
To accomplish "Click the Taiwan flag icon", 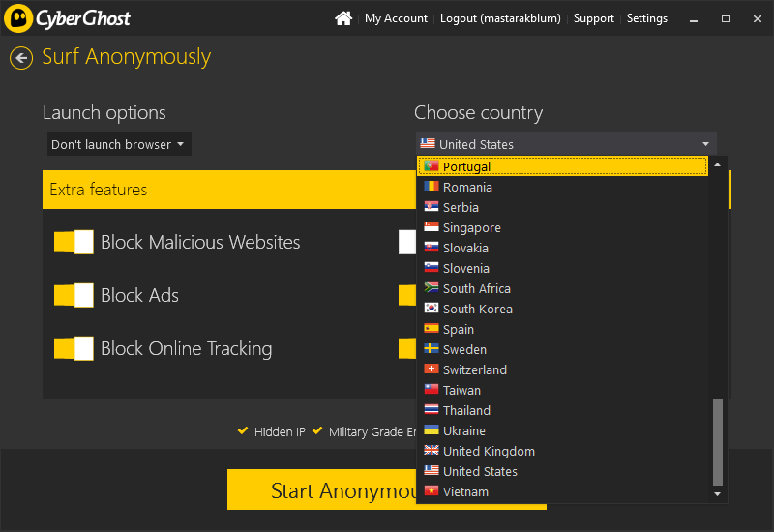I will coord(432,389).
